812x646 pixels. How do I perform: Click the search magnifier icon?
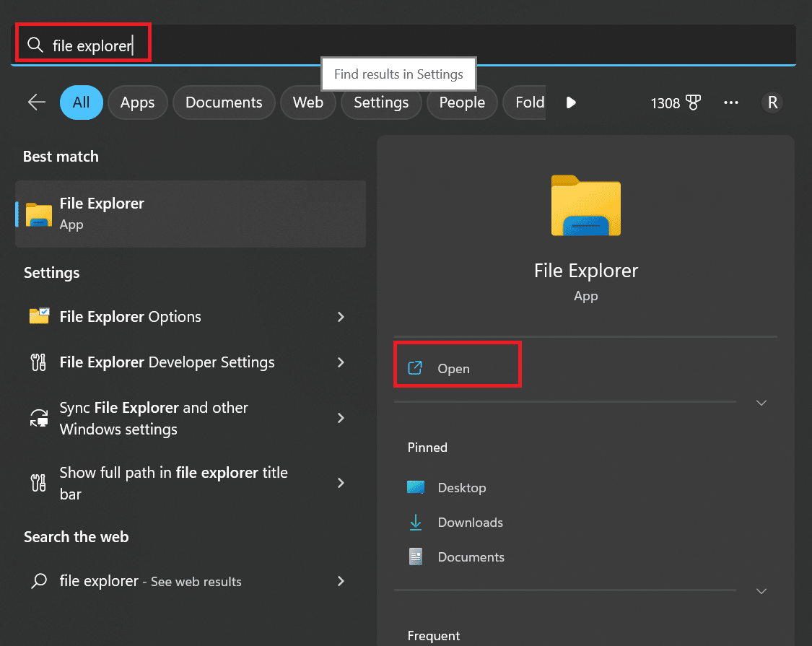pyautogui.click(x=35, y=45)
